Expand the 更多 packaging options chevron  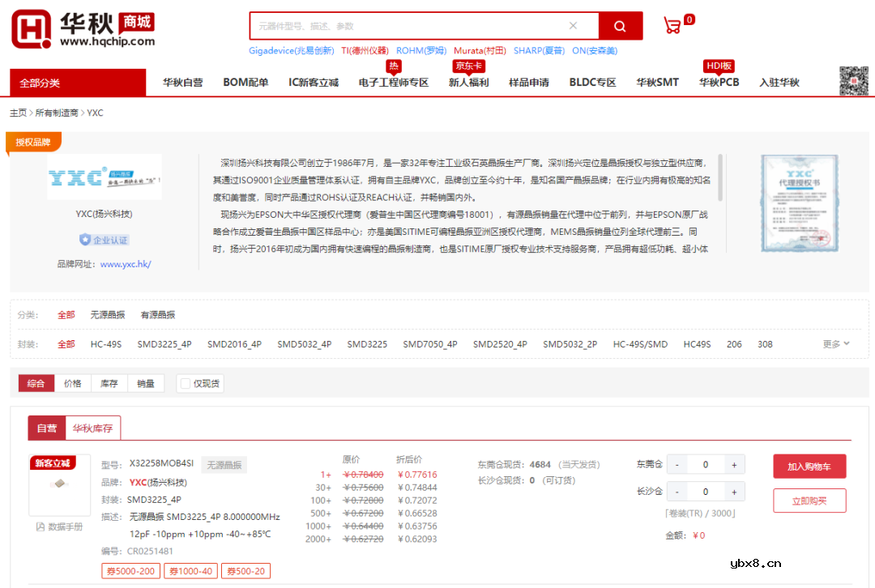836,343
